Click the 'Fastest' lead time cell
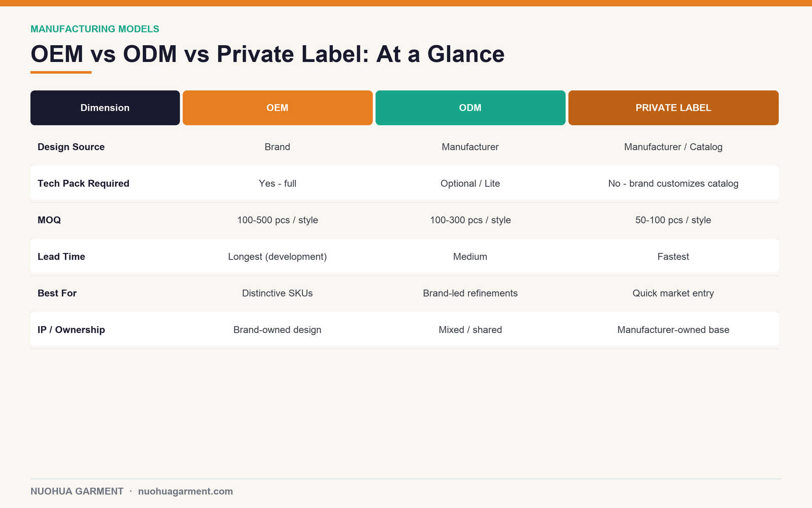The width and height of the screenshot is (812, 508). pos(673,257)
